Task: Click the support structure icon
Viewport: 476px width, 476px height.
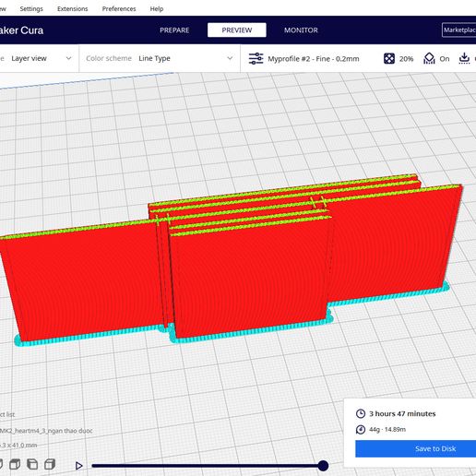Action: pyautogui.click(x=429, y=58)
